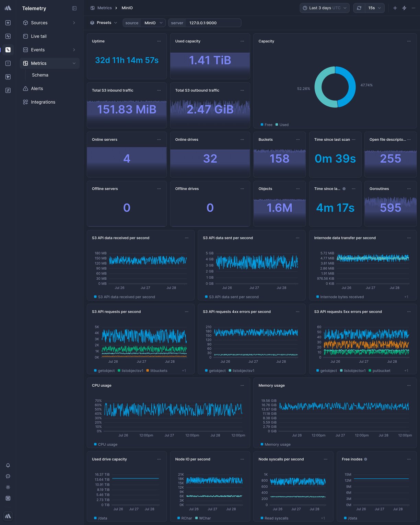Image resolution: width=420 pixels, height=525 pixels.
Task: Click the active Telemetry rail icon
Action: click(8, 50)
